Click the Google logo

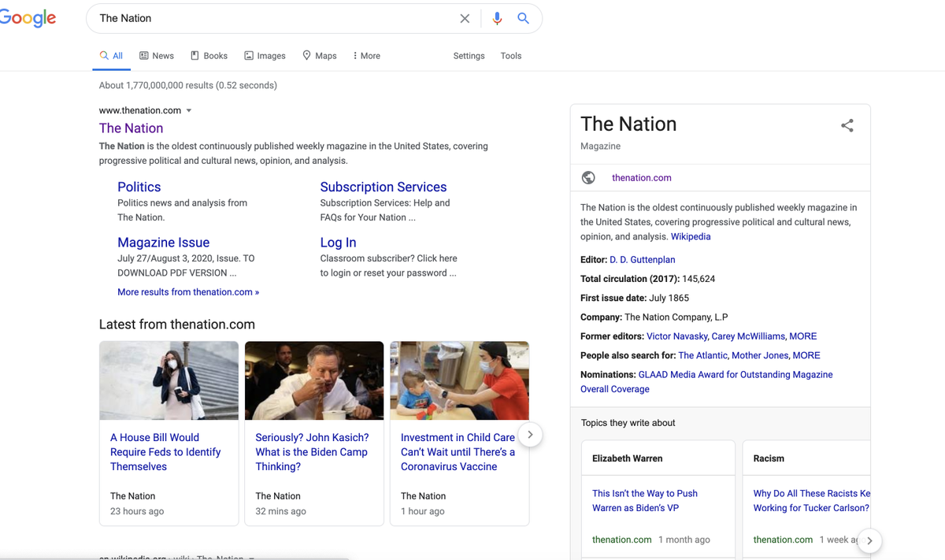tap(28, 19)
